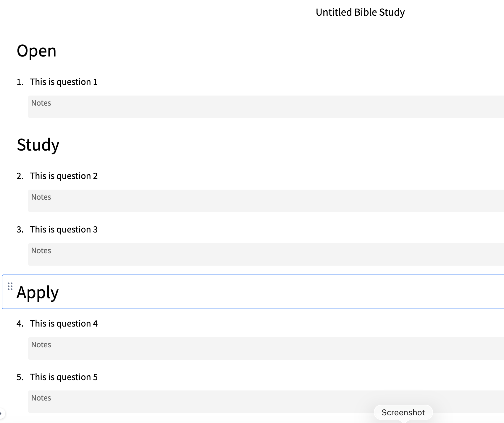Click the chevron button at bottom-left corner
Screen dimensions: 504x423
click(1, 413)
